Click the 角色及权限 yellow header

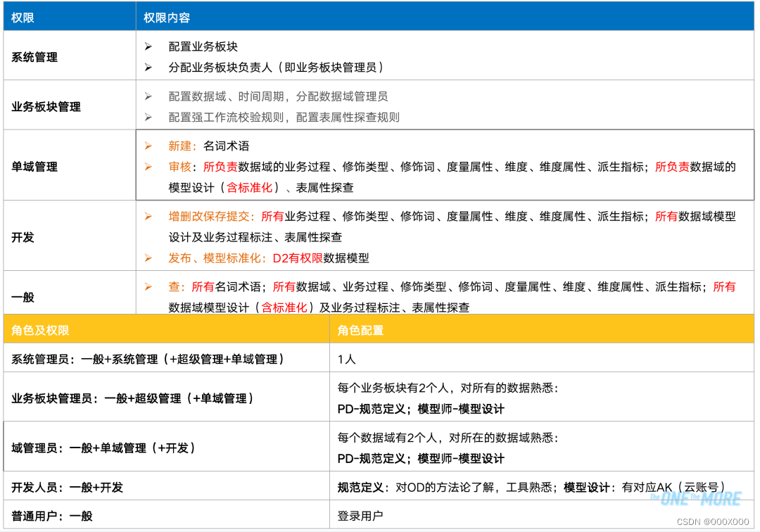[40, 330]
